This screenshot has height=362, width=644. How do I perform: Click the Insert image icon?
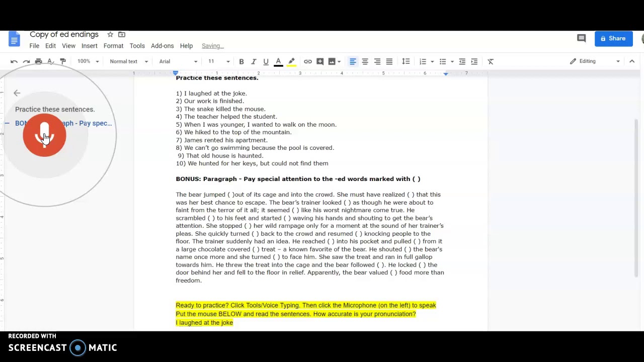tap(332, 61)
